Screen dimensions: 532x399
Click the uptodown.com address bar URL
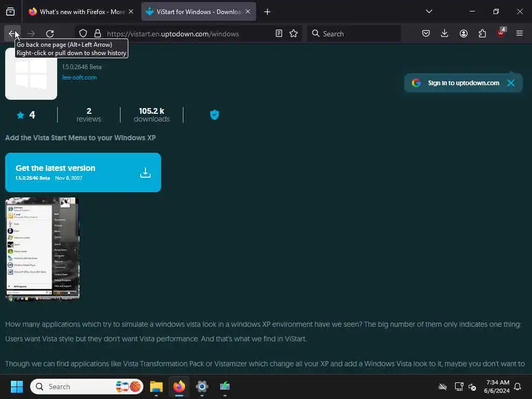(172, 34)
